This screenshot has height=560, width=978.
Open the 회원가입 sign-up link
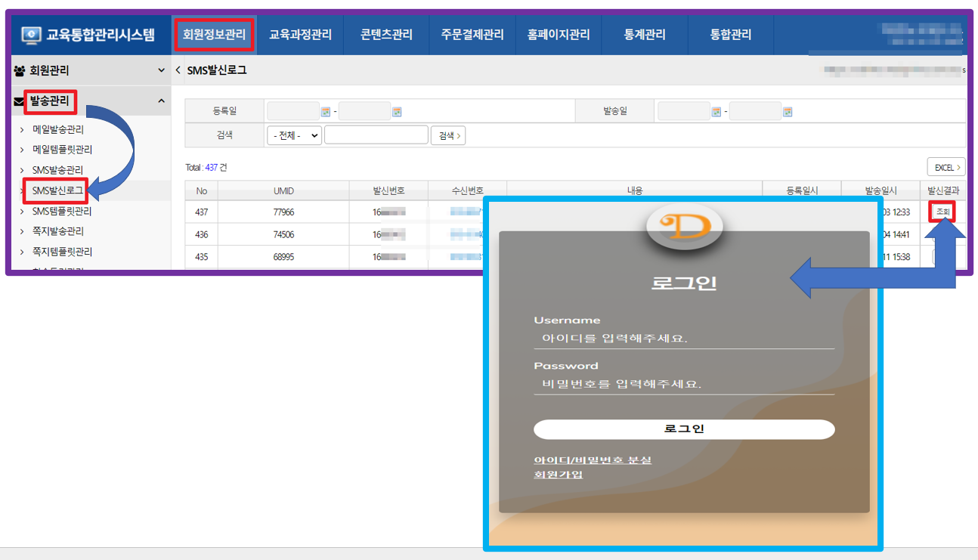pyautogui.click(x=559, y=475)
